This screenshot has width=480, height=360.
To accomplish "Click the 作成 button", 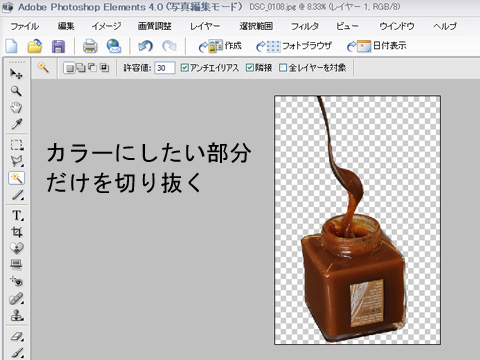I will click(220, 46).
